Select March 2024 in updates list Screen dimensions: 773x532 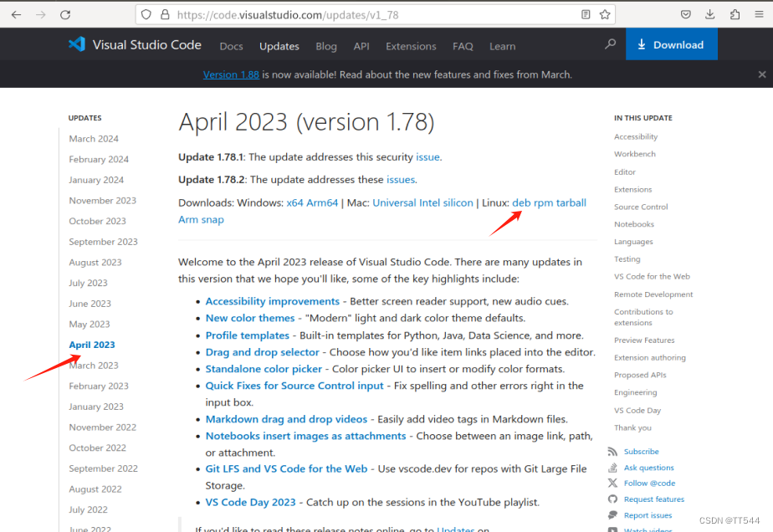[x=94, y=139]
